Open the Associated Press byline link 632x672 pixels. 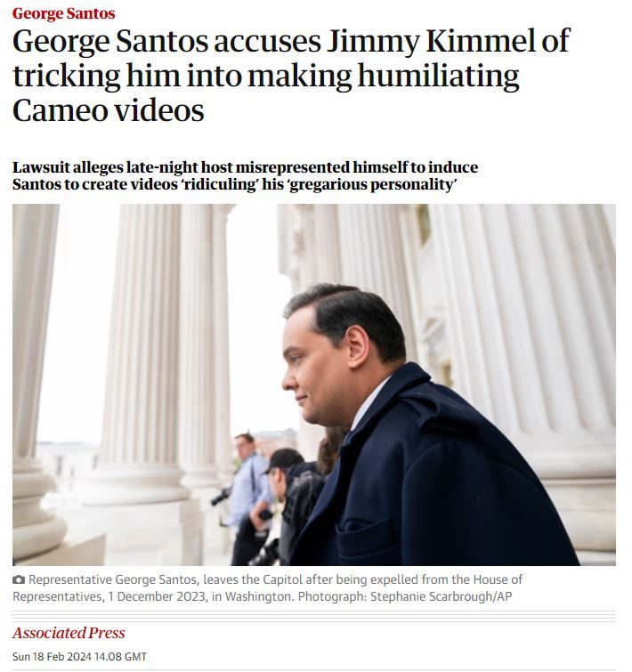69,633
